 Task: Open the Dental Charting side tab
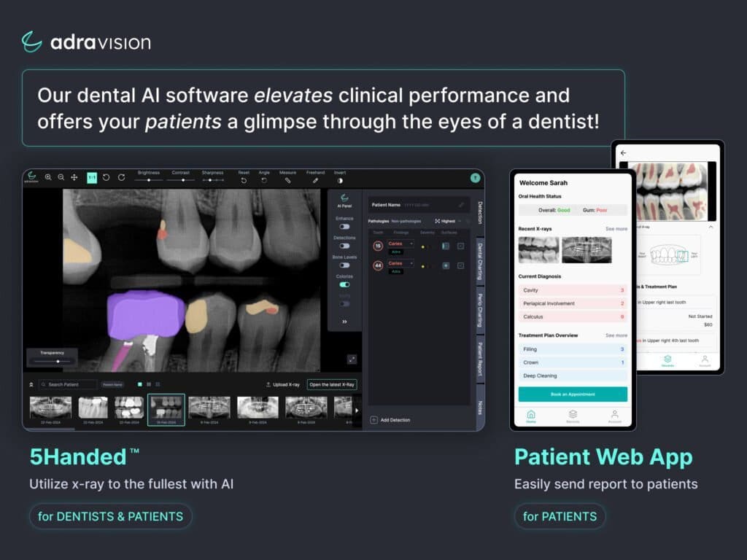[480, 262]
